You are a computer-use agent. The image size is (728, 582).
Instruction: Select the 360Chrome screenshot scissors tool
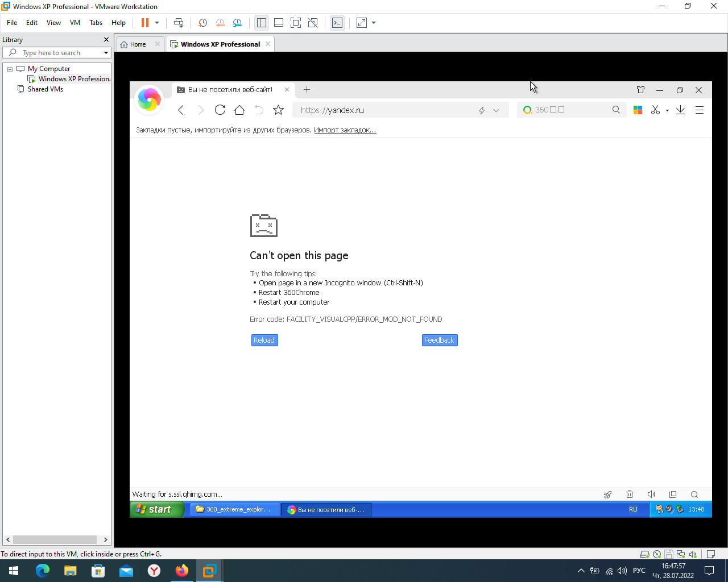(655, 110)
